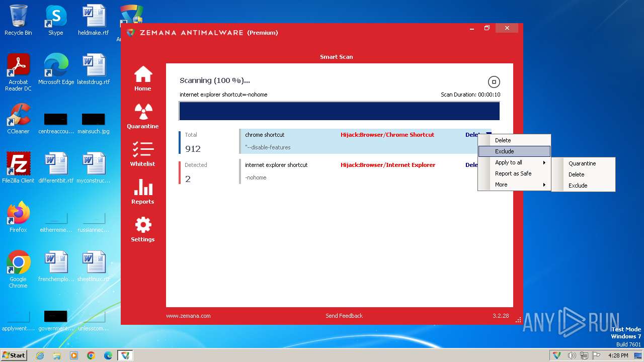The image size is (644, 362).
Task: Click the clock showing 4:28 PM
Action: (618, 355)
